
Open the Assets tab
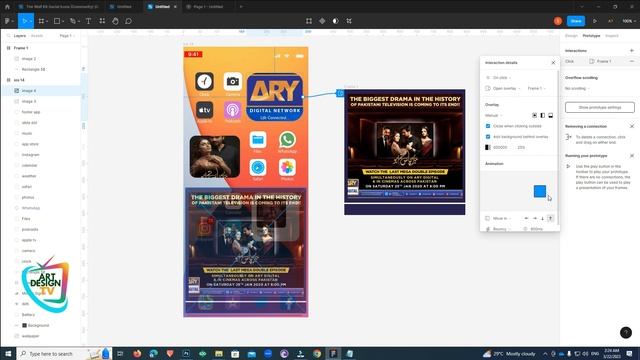(x=37, y=36)
